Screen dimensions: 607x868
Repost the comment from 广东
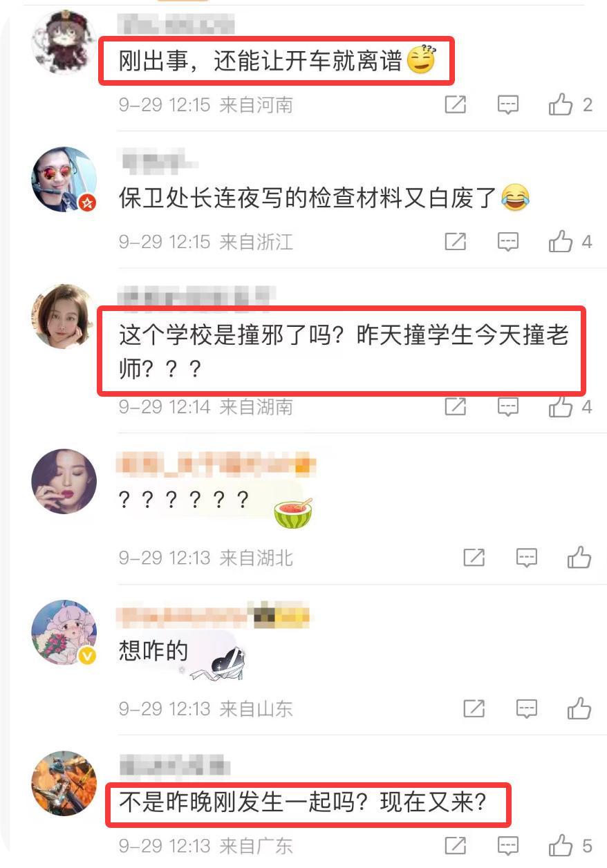click(455, 845)
